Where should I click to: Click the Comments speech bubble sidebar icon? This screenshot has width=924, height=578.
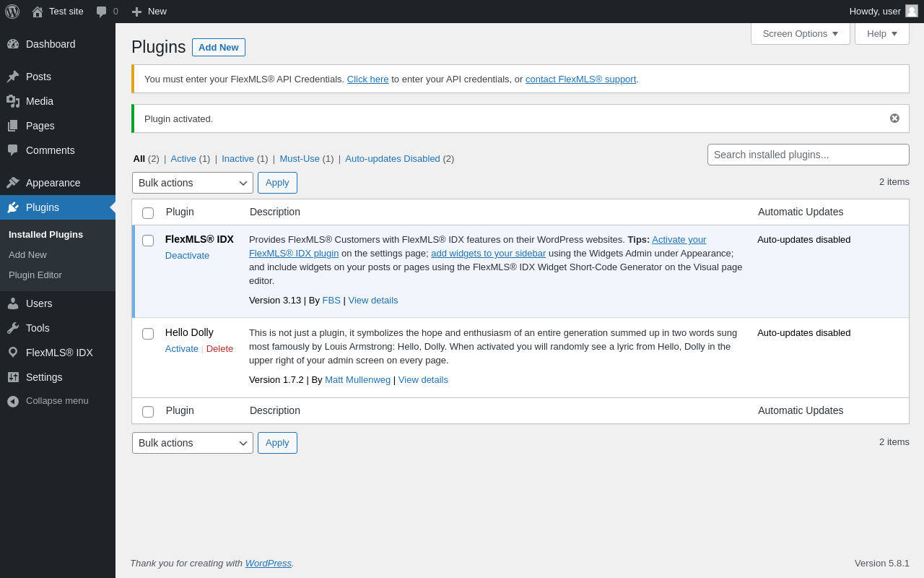(13, 150)
